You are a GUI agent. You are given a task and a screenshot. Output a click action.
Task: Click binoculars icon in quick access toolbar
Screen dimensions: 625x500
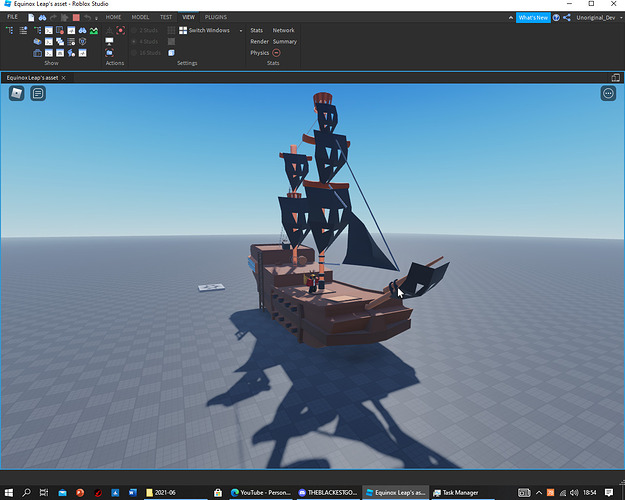tap(42, 17)
